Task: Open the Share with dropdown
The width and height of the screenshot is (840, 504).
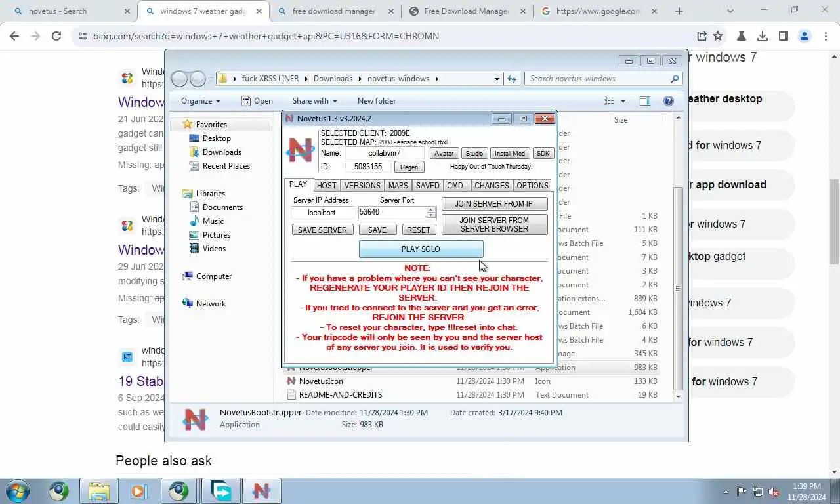Action: [x=315, y=101]
